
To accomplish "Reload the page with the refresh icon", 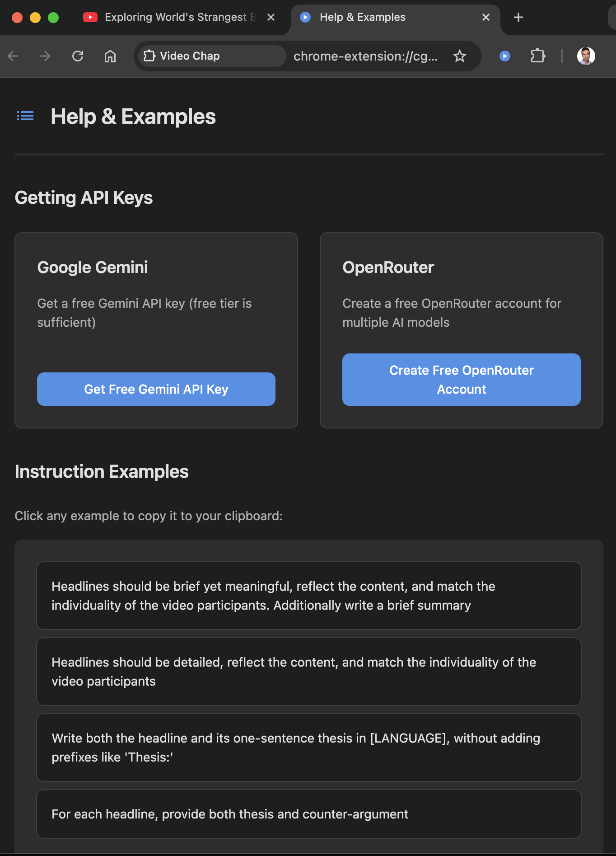I will [78, 56].
